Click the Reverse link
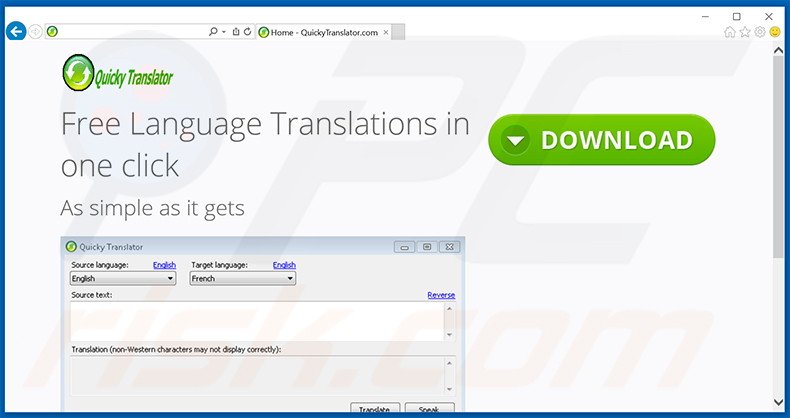 (441, 295)
